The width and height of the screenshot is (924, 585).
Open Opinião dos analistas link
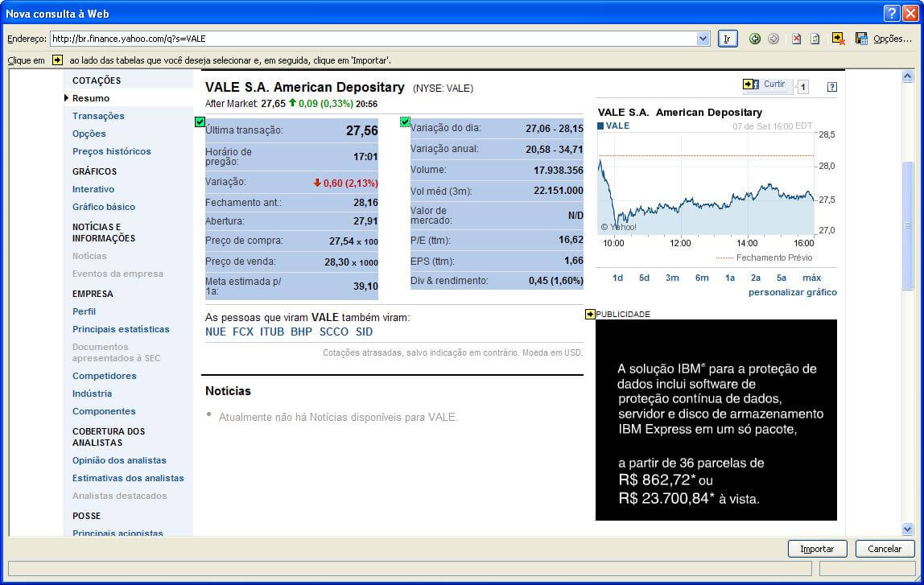click(119, 460)
